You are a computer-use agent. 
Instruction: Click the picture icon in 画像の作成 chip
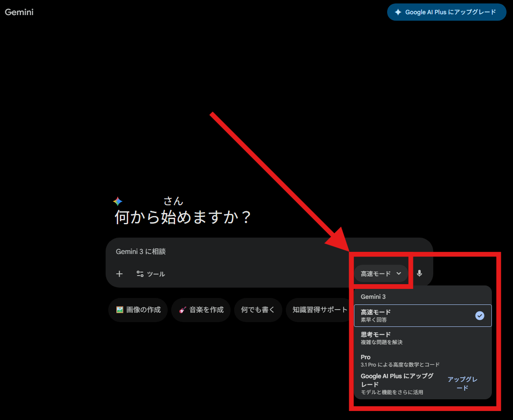(x=120, y=310)
